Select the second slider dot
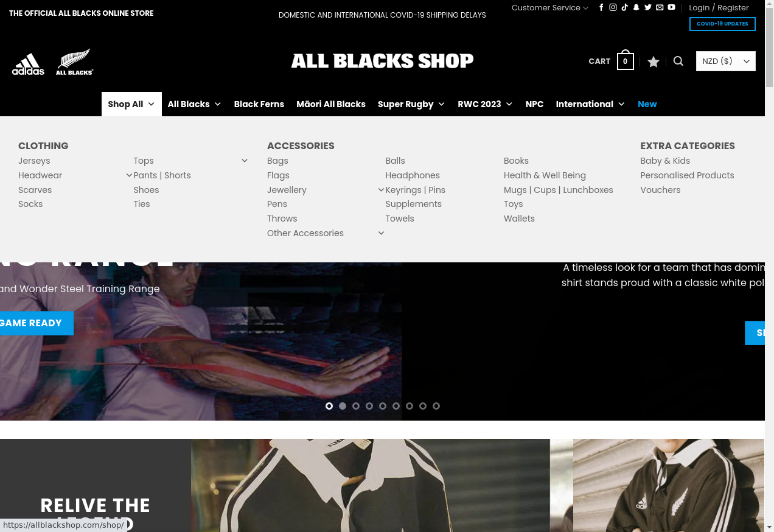The image size is (774, 532). [x=343, y=406]
